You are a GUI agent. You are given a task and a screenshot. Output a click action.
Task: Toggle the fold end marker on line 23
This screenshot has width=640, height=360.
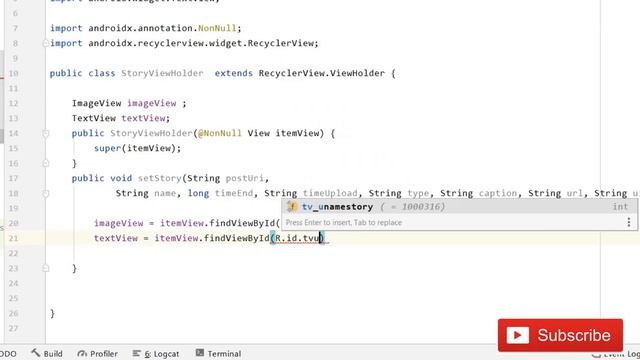click(46, 268)
